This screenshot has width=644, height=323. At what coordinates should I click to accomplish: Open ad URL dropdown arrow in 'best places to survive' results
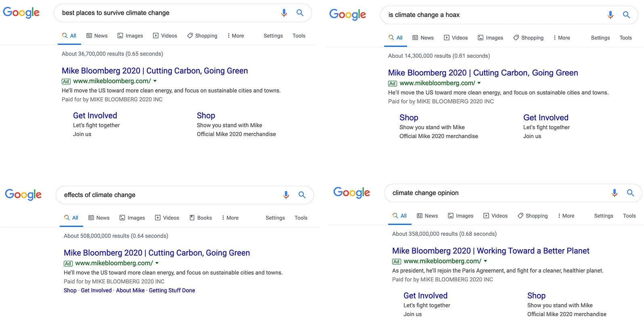155,81
